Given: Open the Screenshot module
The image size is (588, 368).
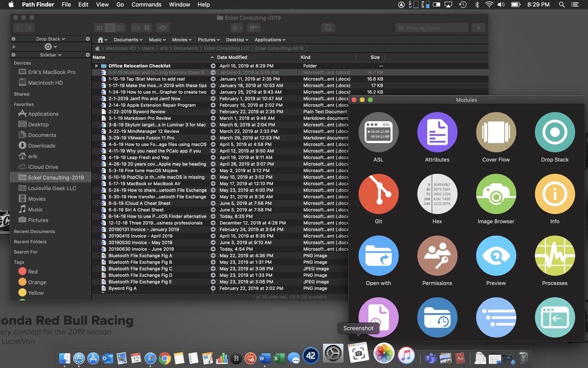Looking at the screenshot, I should click(378, 317).
